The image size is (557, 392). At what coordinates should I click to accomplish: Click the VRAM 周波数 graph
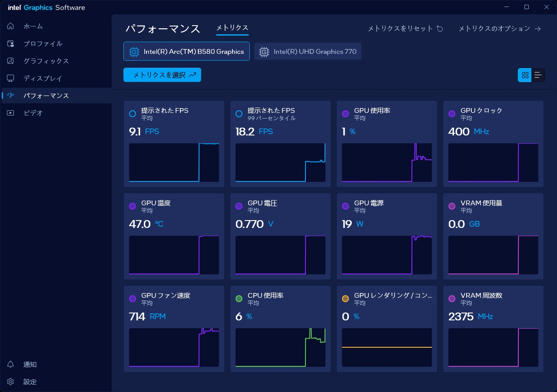pyautogui.click(x=493, y=347)
